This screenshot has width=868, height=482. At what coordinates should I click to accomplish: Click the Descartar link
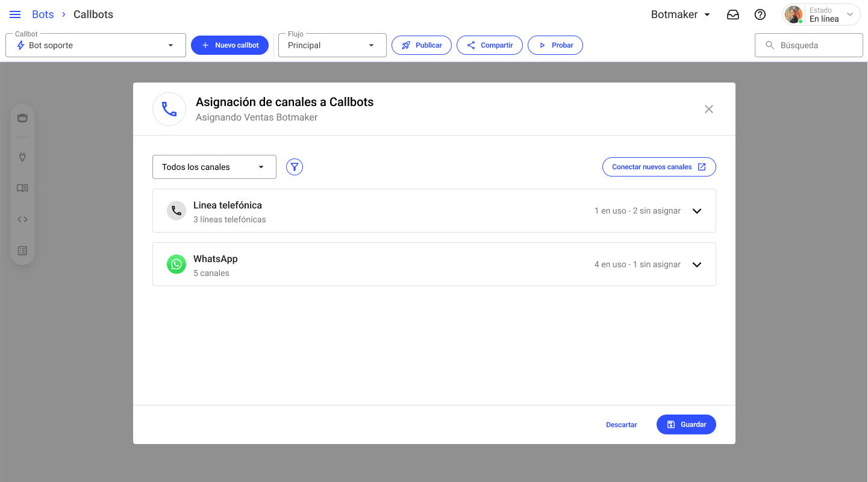coord(622,425)
